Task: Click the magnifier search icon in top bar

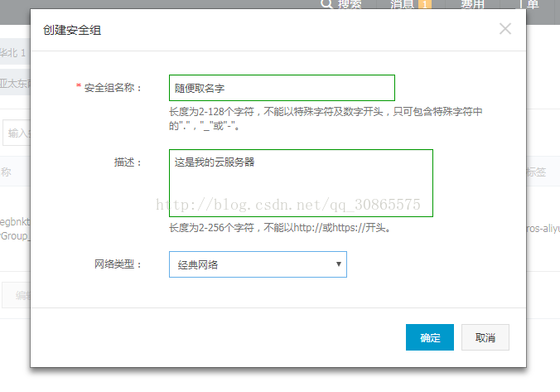Action: coord(326,4)
